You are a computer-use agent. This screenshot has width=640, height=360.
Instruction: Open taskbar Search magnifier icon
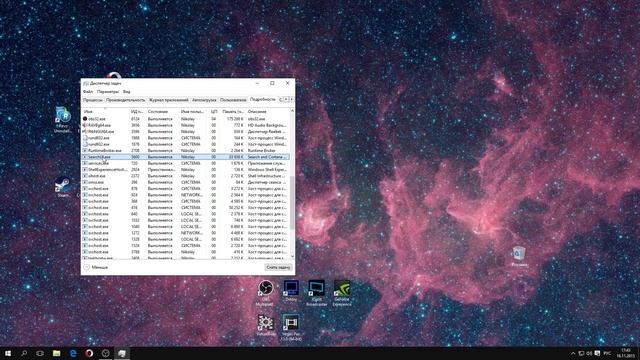click(24, 353)
